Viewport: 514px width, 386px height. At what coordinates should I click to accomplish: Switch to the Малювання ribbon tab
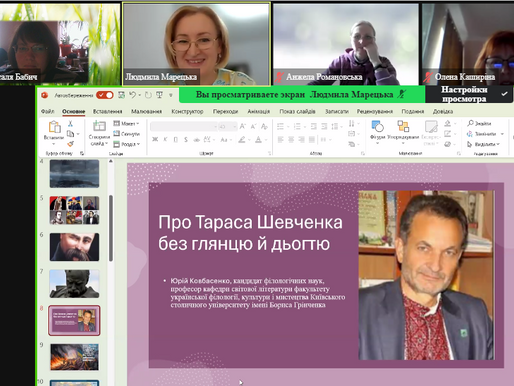click(146, 111)
